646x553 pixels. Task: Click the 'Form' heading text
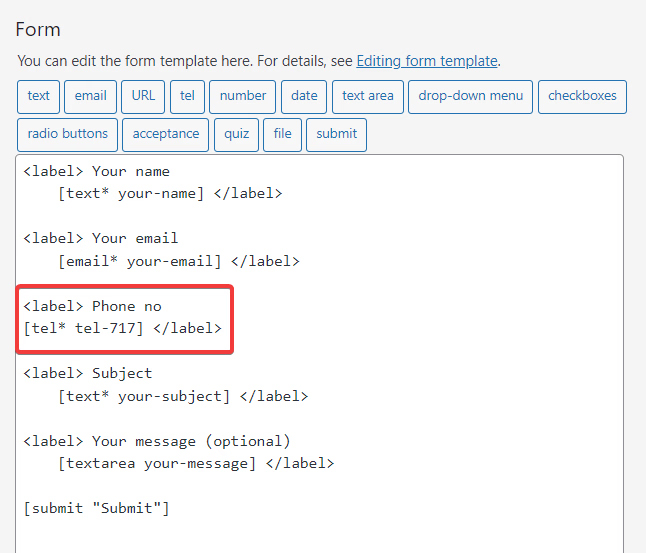(x=38, y=30)
